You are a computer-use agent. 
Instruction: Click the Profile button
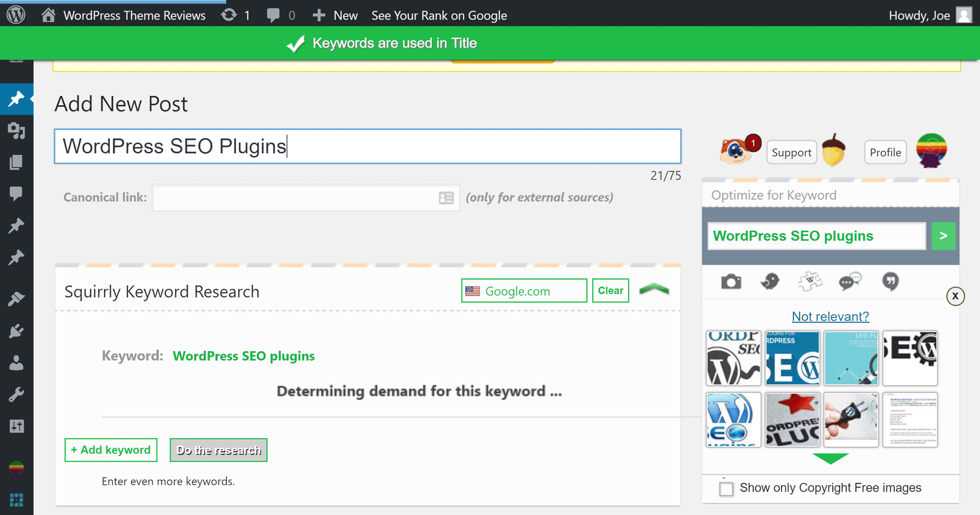(885, 152)
